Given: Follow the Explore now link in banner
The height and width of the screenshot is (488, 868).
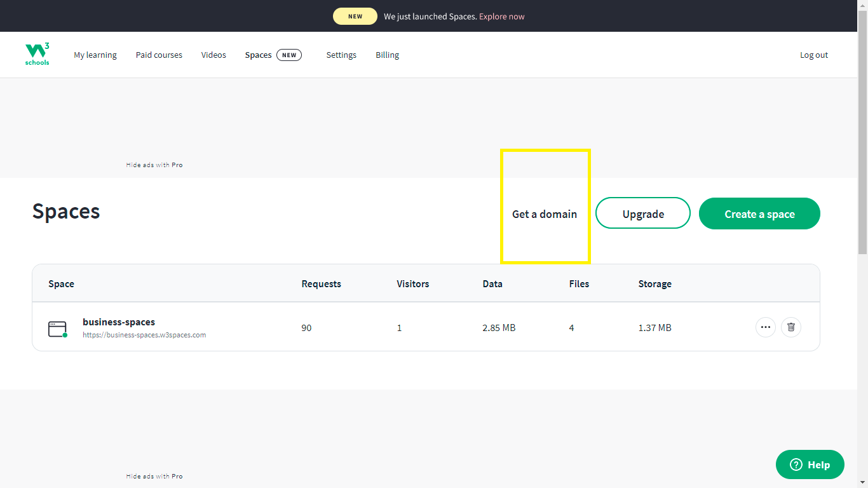Looking at the screenshot, I should click(502, 17).
